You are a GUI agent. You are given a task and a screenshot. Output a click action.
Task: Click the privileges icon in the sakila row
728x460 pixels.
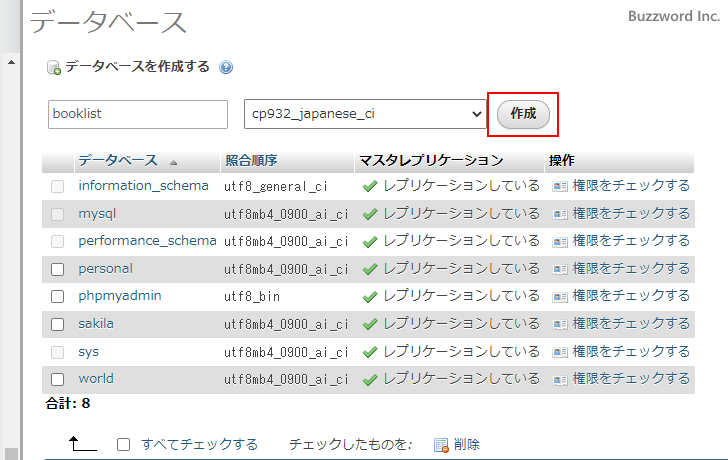pyautogui.click(x=560, y=324)
